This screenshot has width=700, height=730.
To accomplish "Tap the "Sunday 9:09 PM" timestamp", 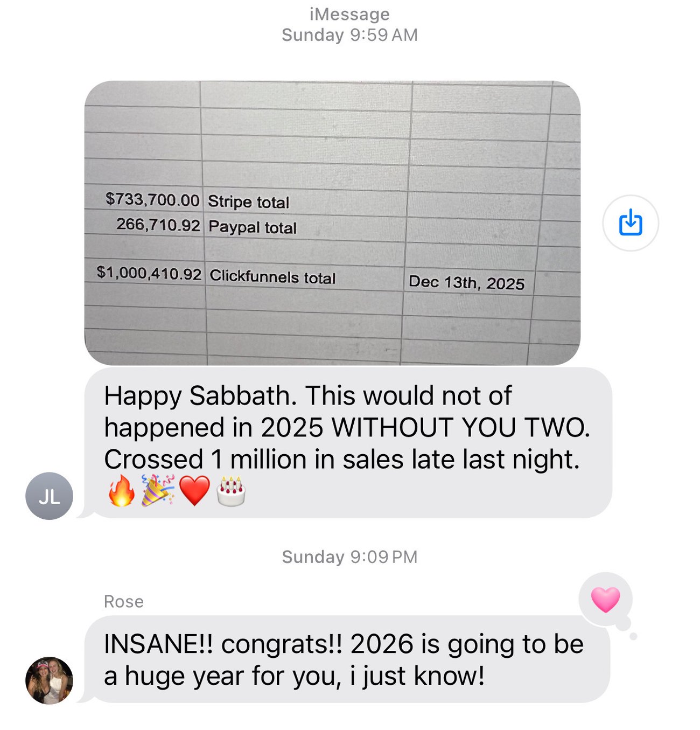I will tap(349, 557).
